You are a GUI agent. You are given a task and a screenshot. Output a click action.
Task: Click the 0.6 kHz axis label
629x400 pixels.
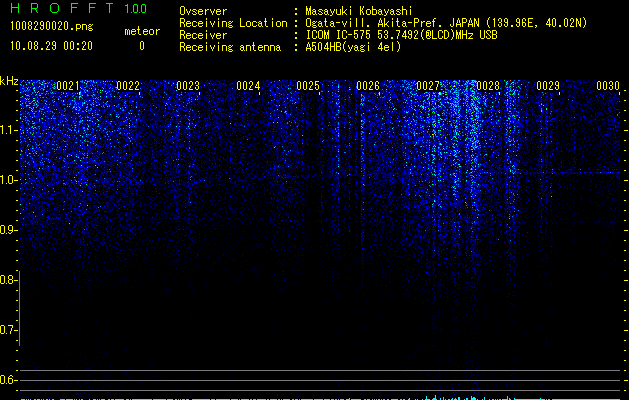pyautogui.click(x=7, y=380)
